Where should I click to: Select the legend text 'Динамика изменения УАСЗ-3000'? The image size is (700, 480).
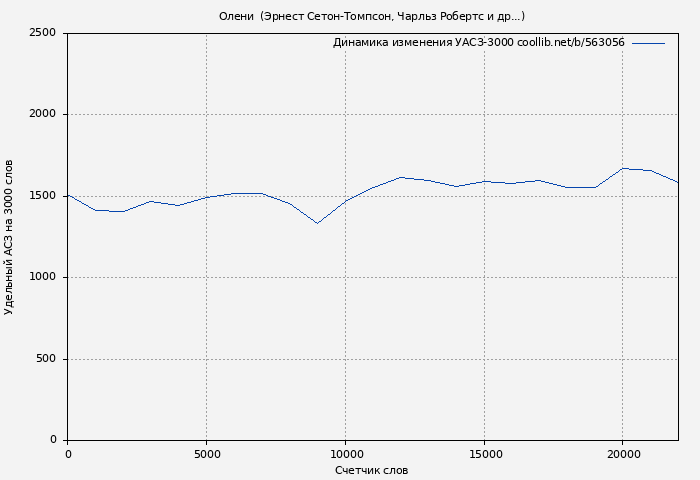point(423,43)
